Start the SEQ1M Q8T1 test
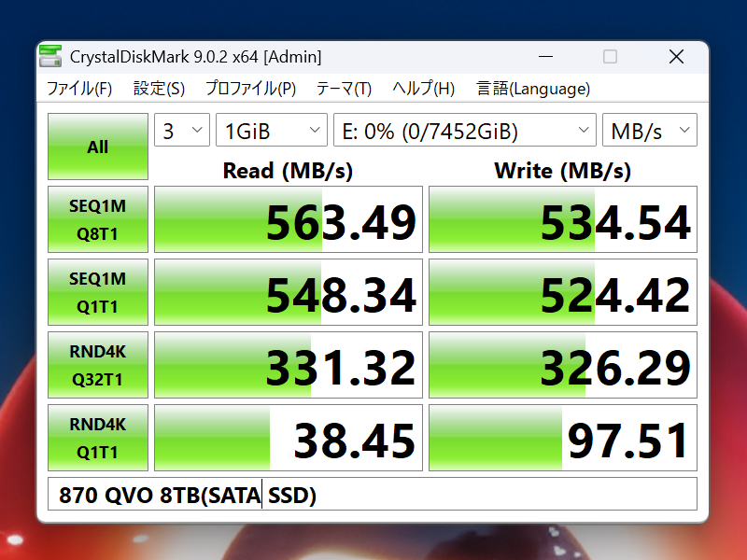Image resolution: width=747 pixels, height=560 pixels. coord(98,219)
